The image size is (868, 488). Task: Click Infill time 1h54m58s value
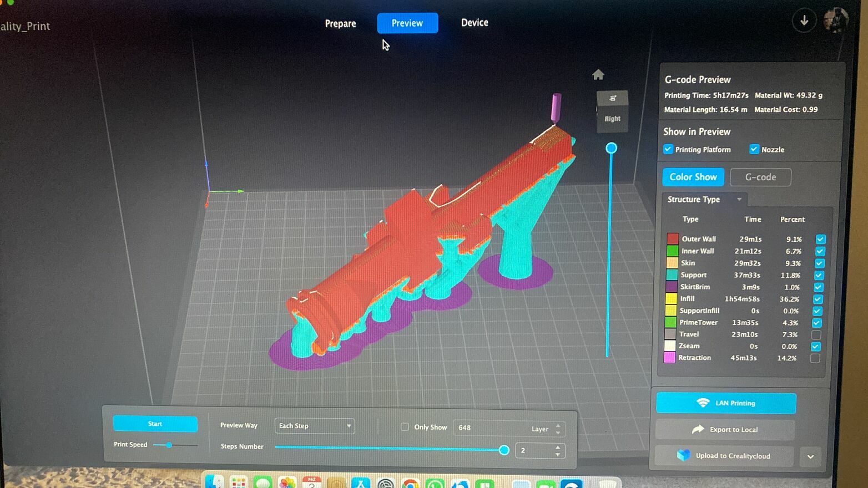pos(742,299)
